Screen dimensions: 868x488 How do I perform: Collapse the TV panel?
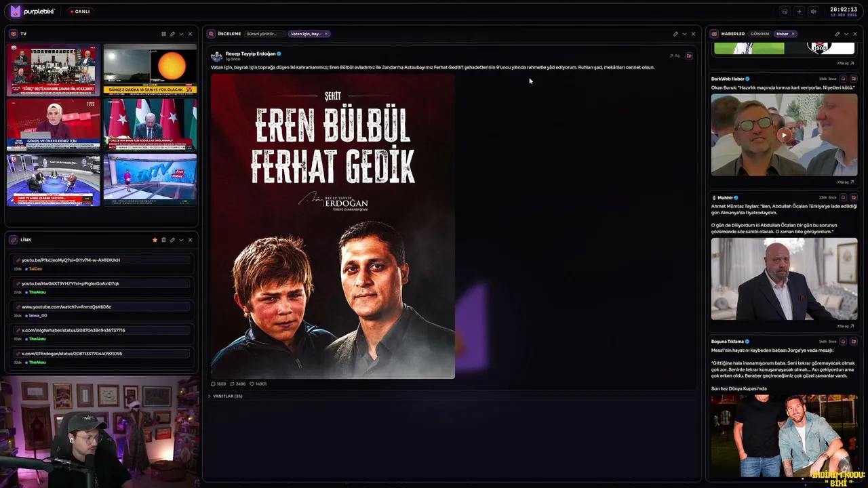click(181, 34)
